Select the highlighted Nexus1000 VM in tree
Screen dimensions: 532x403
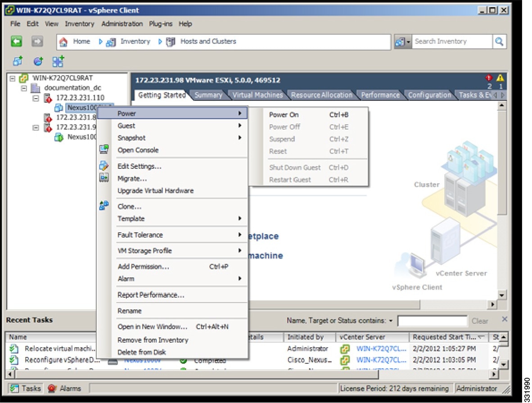point(81,108)
